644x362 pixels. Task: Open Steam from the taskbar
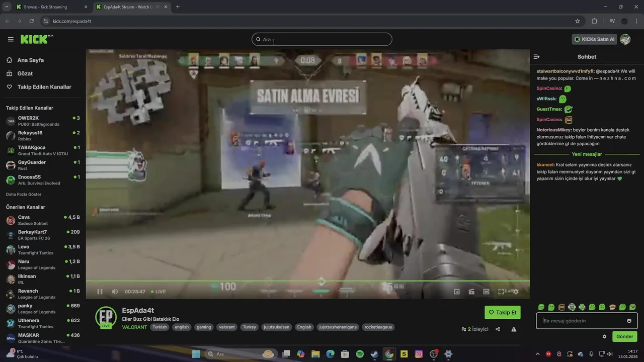pos(374,354)
